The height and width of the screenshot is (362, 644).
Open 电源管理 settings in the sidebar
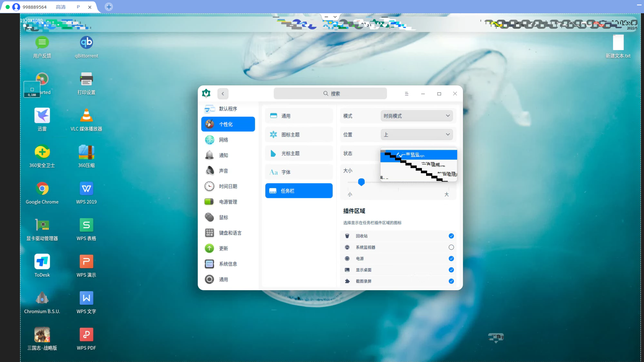[228, 202]
